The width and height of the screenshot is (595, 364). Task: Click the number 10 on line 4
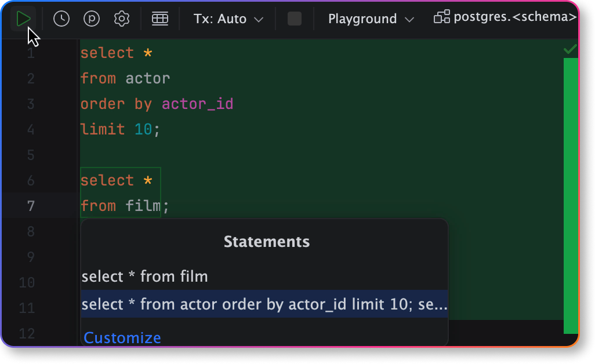pos(143,130)
